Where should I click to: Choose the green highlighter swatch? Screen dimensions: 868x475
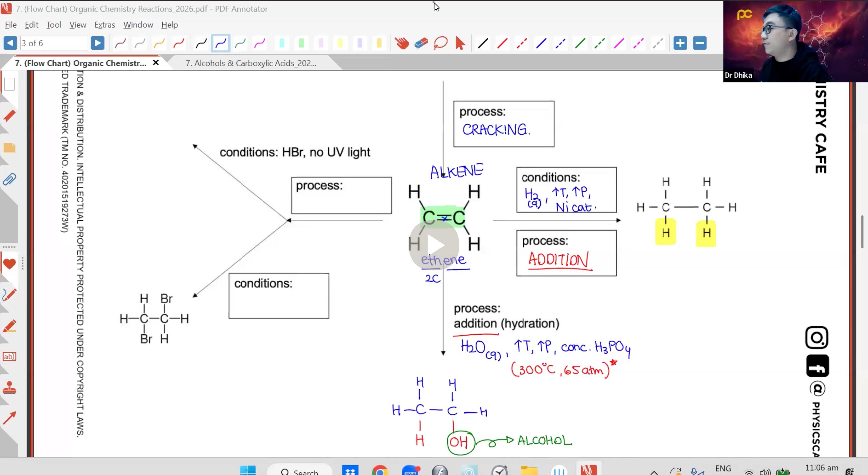[x=301, y=43]
